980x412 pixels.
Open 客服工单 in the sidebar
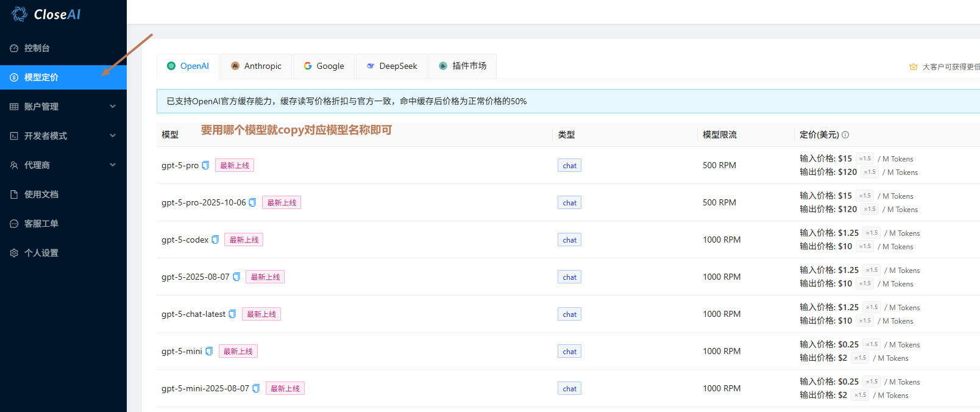click(x=63, y=224)
